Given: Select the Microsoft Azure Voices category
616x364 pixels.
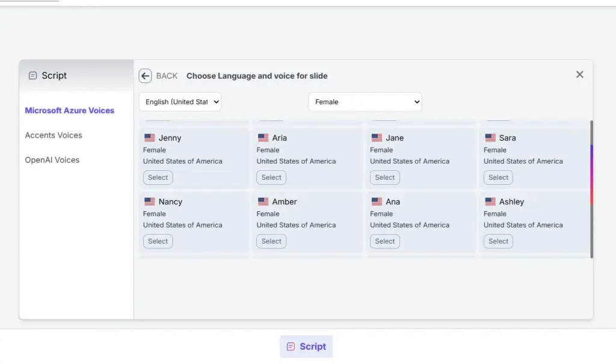Looking at the screenshot, I should click(x=69, y=110).
